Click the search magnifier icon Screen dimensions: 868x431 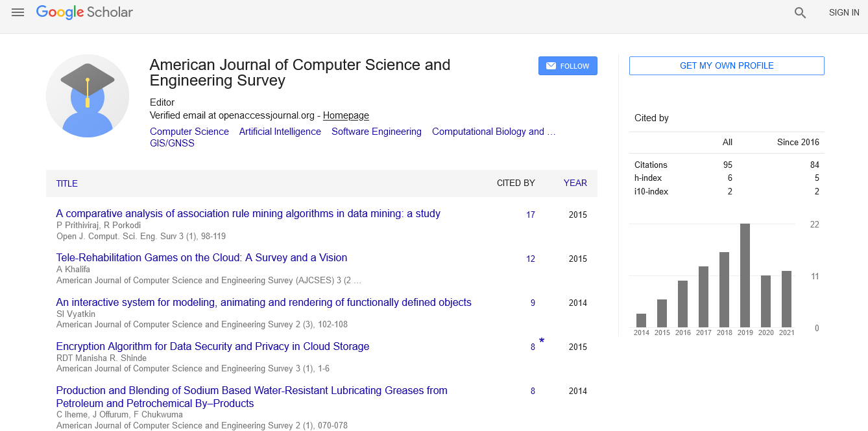(x=800, y=12)
